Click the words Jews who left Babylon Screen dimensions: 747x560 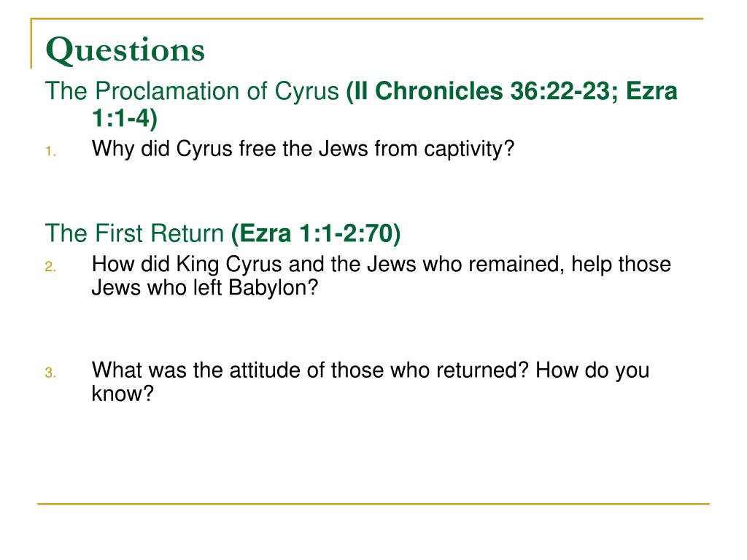[204, 288]
